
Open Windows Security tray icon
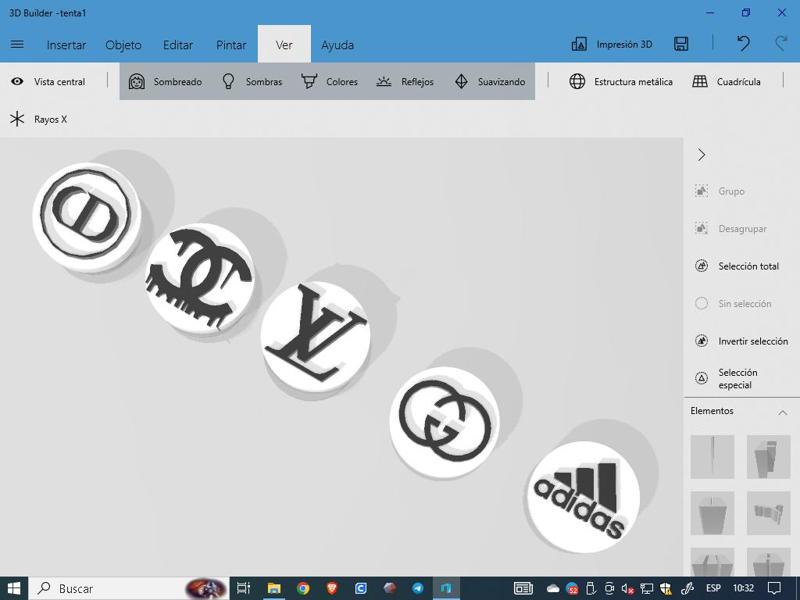coord(665,588)
